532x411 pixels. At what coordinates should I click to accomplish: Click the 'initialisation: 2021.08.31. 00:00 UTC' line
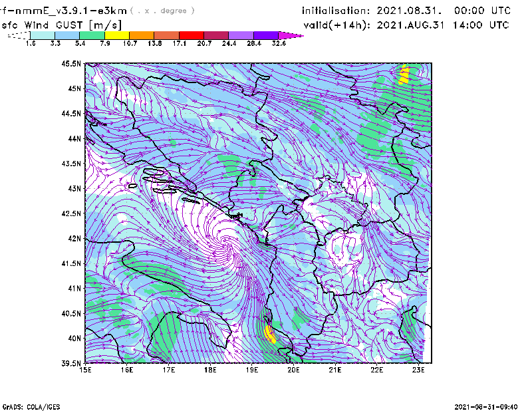[406, 11]
